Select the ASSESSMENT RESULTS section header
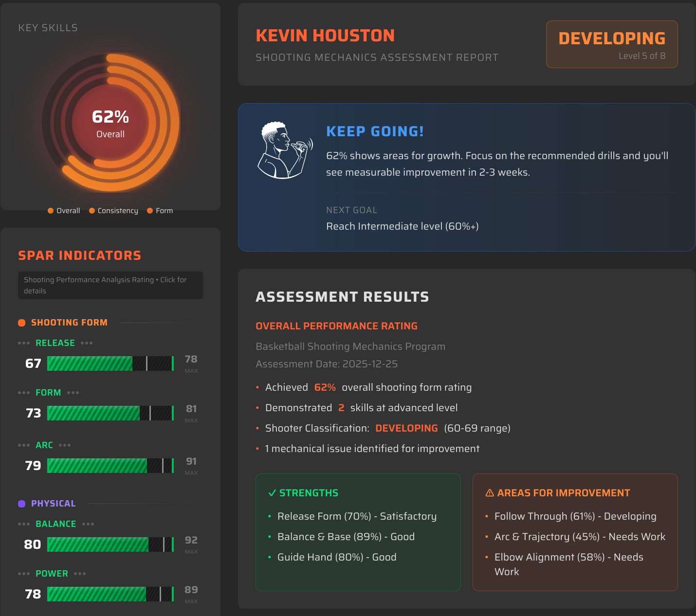The image size is (696, 616). (343, 296)
